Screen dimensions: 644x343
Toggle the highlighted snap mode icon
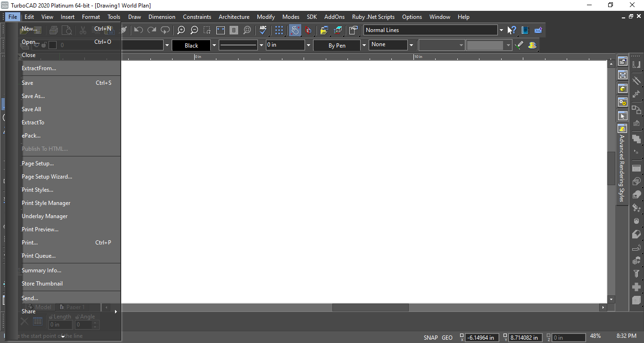coord(295,30)
